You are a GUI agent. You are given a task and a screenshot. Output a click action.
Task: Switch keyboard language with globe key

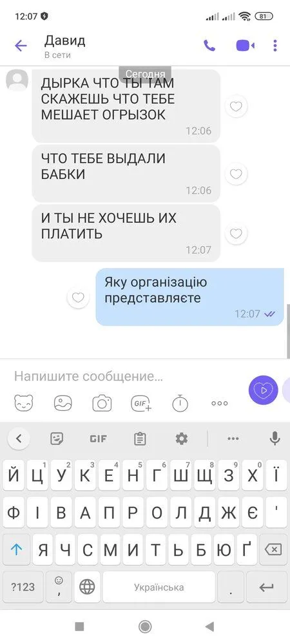pos(87,587)
